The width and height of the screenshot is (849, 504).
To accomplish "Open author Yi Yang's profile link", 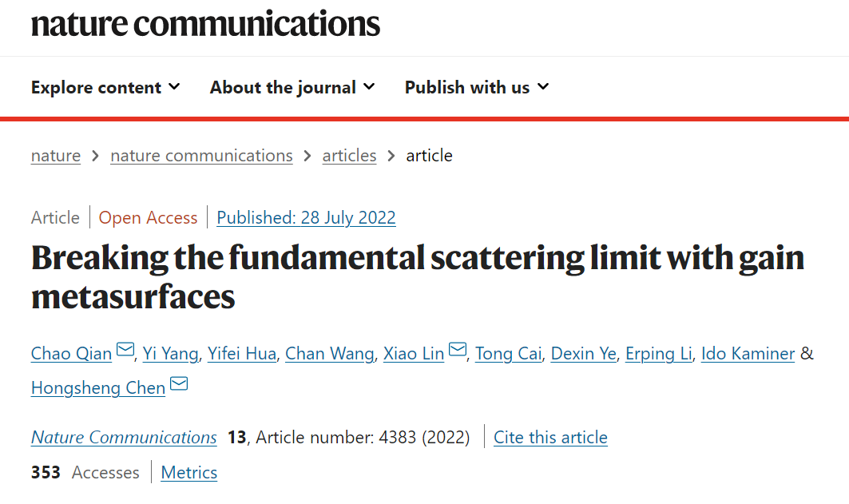I will pos(170,353).
